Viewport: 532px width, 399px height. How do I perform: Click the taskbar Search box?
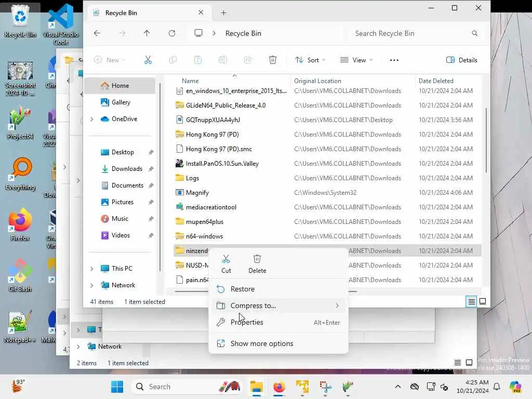187,387
